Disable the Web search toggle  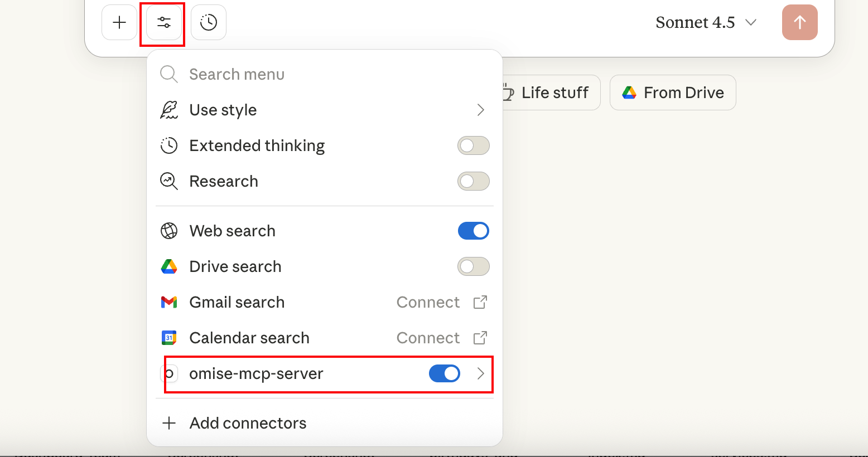point(473,231)
